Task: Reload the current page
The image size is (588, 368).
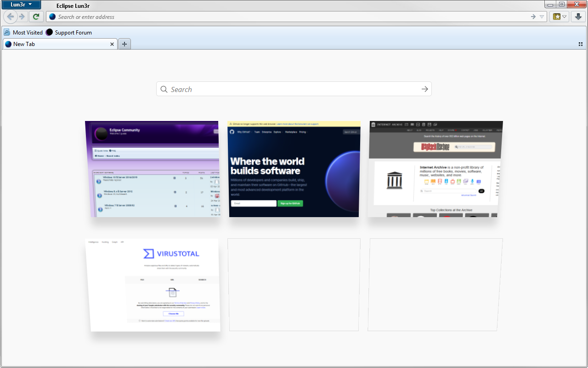Action: click(x=36, y=17)
